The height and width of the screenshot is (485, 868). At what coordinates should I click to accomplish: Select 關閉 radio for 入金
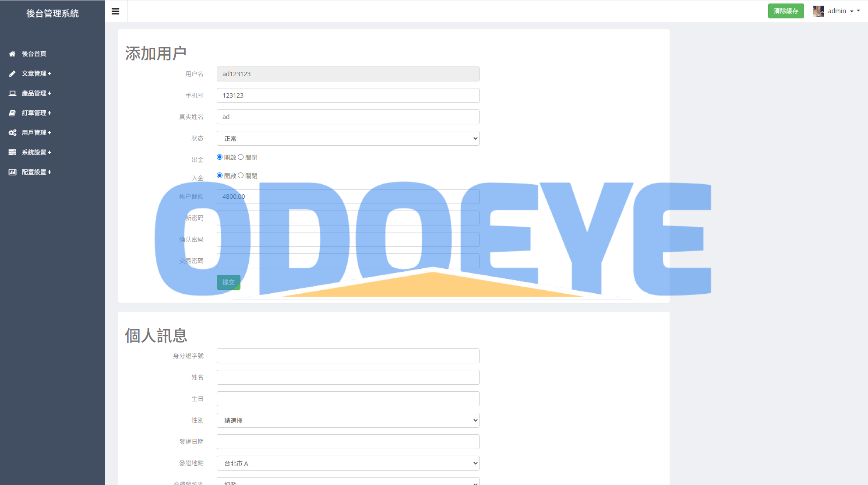[240, 176]
